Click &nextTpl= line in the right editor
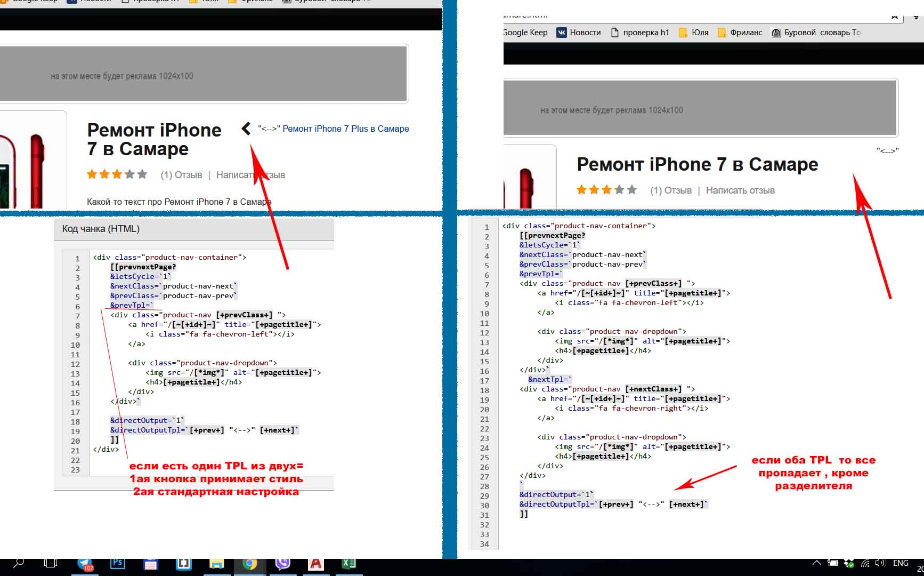Image resolution: width=924 pixels, height=576 pixels. click(549, 379)
